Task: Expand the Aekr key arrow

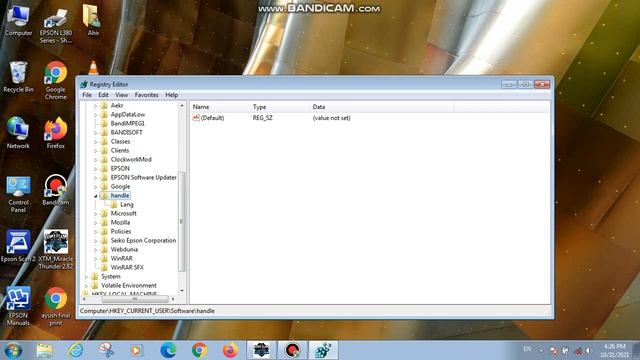Action: [x=96, y=106]
